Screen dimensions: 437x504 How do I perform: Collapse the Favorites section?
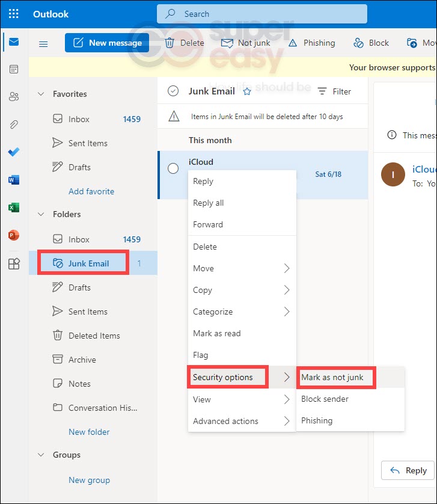(41, 94)
